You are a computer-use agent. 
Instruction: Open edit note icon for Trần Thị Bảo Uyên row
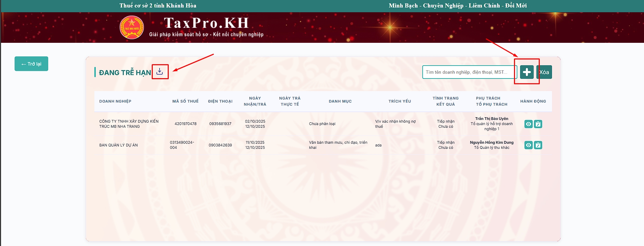538,124
